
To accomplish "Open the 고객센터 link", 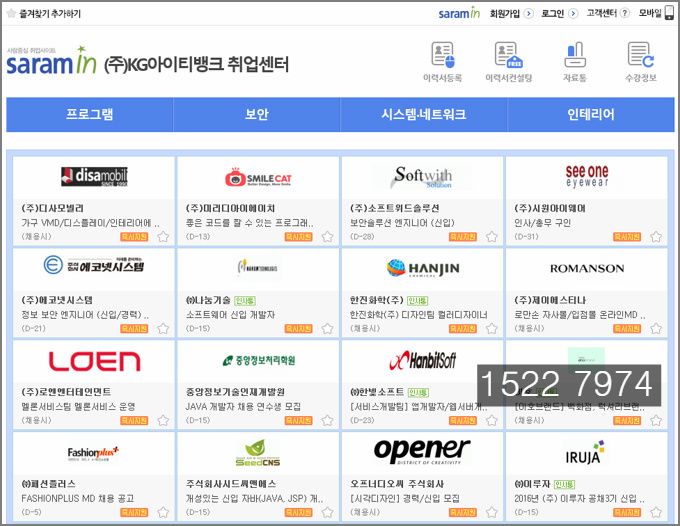I will pyautogui.click(x=602, y=13).
